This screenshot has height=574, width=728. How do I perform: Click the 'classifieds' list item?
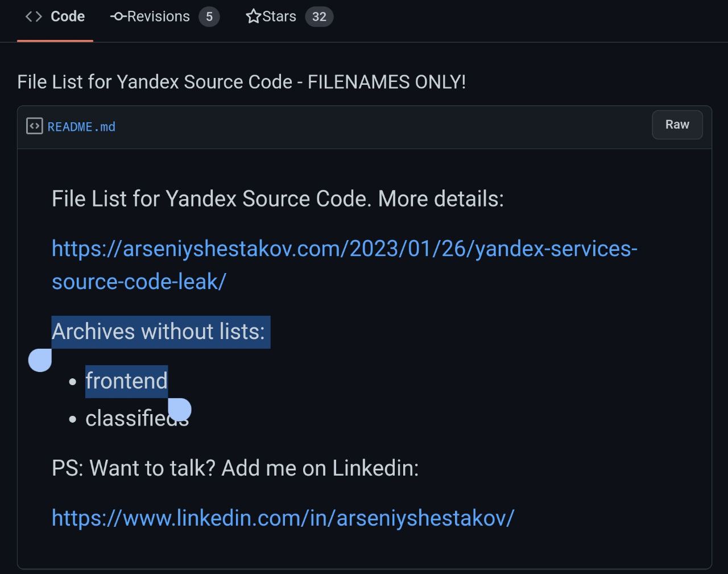point(137,419)
